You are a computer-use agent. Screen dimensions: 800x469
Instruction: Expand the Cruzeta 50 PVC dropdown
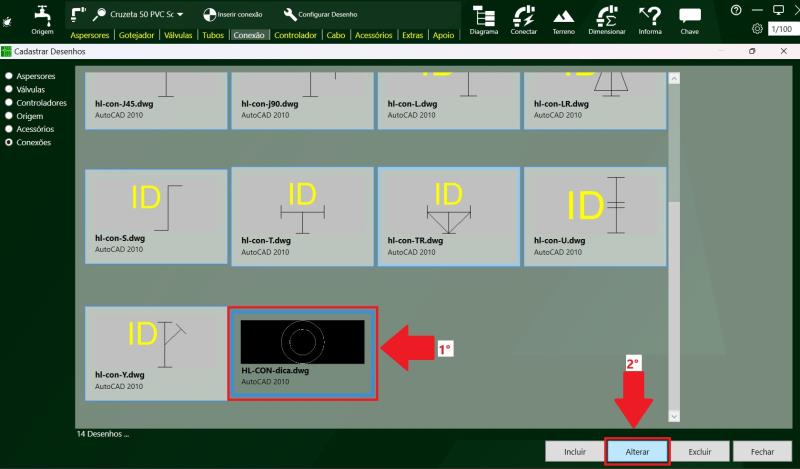[x=180, y=14]
